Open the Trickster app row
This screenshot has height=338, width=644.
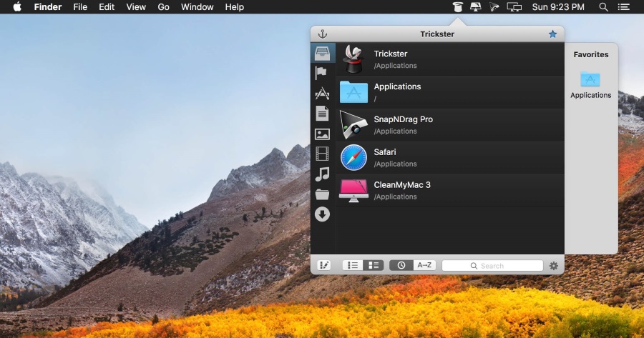[x=450, y=59]
